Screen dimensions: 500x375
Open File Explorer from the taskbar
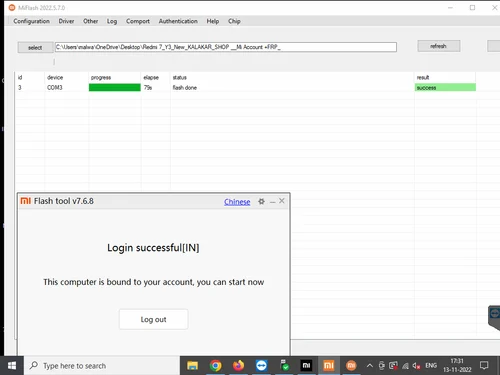click(192, 366)
